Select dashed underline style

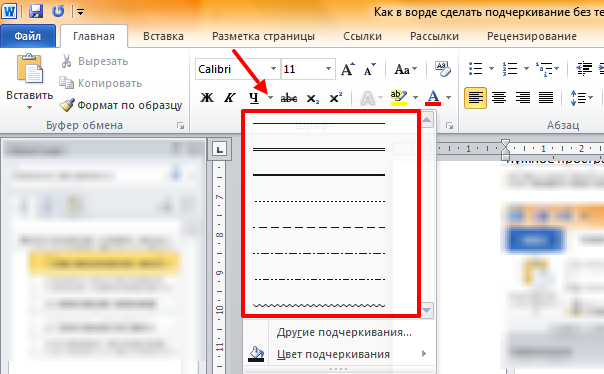(x=319, y=227)
